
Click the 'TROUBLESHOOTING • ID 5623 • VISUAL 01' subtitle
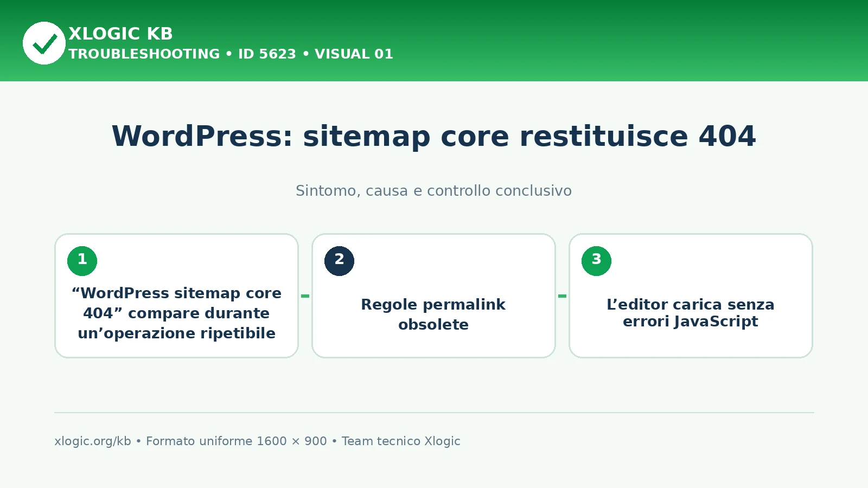[x=231, y=54]
